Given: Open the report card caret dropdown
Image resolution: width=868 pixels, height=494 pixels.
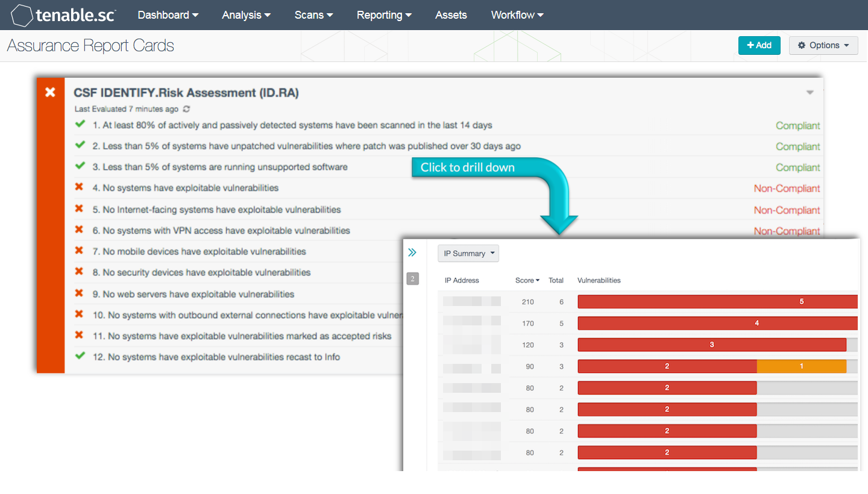Looking at the screenshot, I should click(810, 93).
